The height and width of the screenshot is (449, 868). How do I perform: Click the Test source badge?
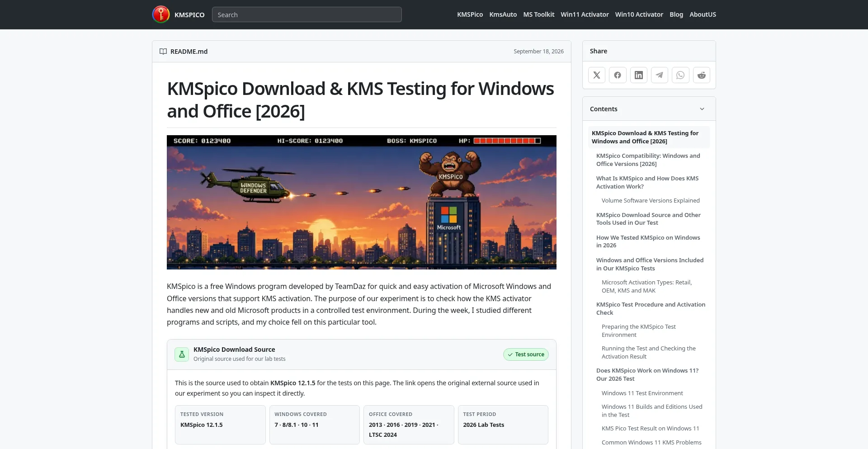[526, 354]
